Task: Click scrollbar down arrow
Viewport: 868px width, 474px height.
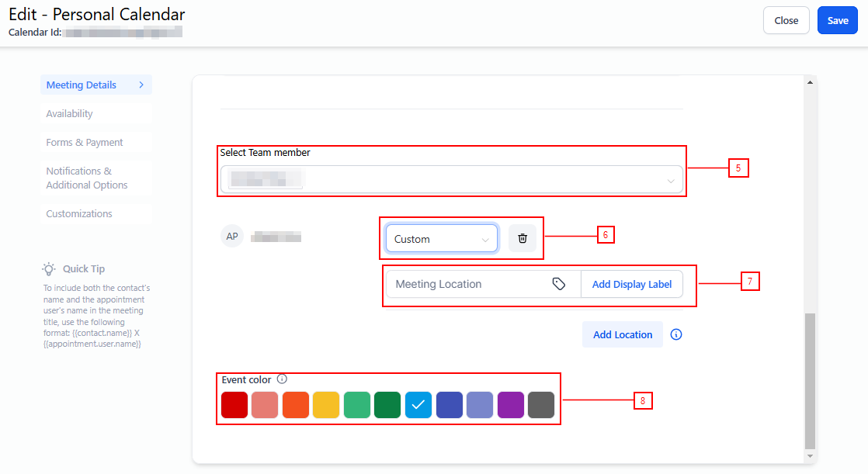Action: click(x=810, y=456)
